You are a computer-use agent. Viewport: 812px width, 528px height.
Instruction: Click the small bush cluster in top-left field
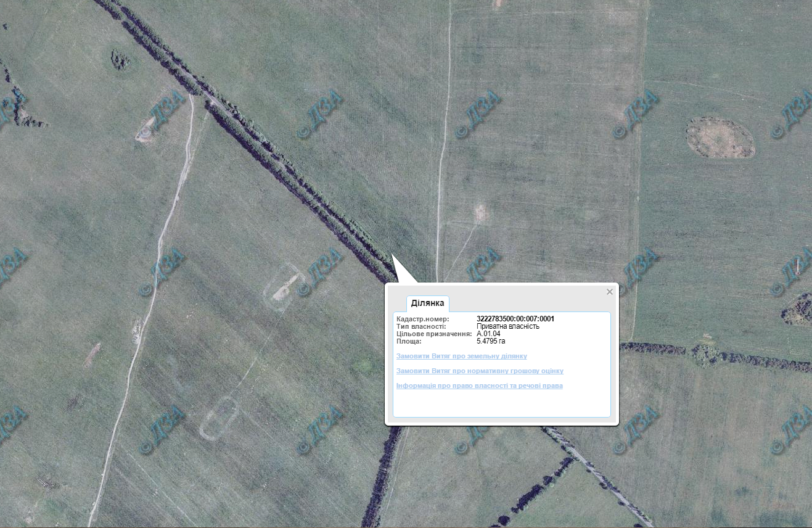coord(120,60)
